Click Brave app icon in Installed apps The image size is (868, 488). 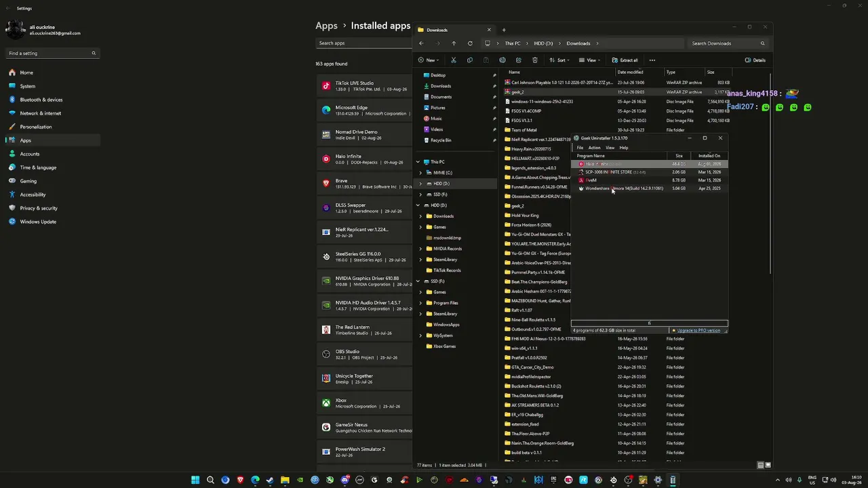[x=326, y=184]
